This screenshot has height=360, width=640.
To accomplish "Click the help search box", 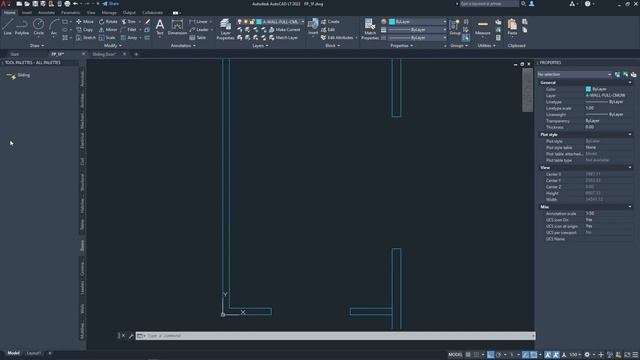I will click(489, 4).
